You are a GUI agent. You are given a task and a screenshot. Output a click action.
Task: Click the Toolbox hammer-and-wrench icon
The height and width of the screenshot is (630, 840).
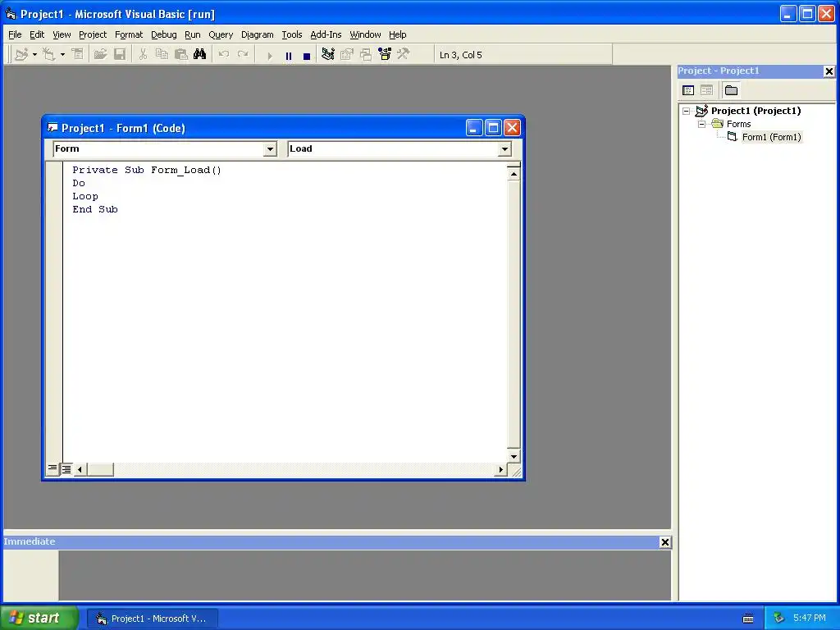tap(404, 55)
